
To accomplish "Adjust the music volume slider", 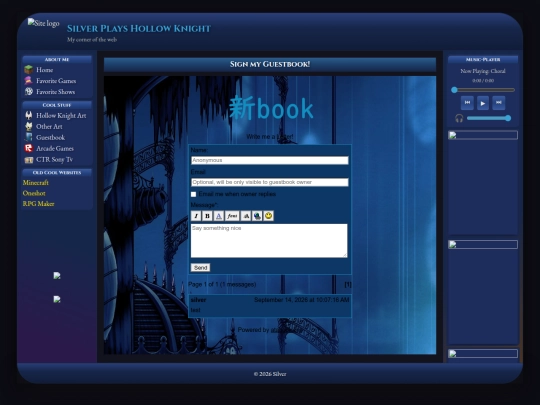I will point(488,118).
